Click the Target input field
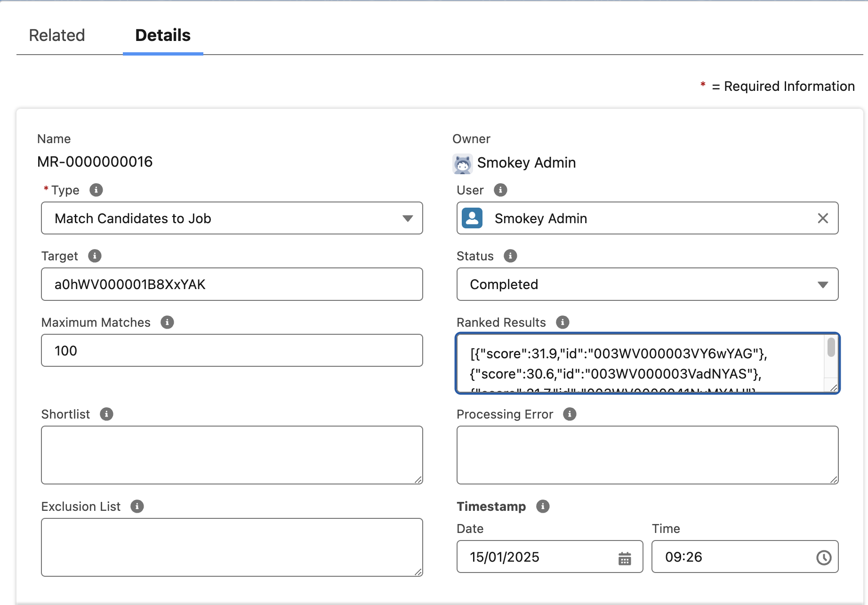This screenshot has width=868, height=605. tap(232, 284)
